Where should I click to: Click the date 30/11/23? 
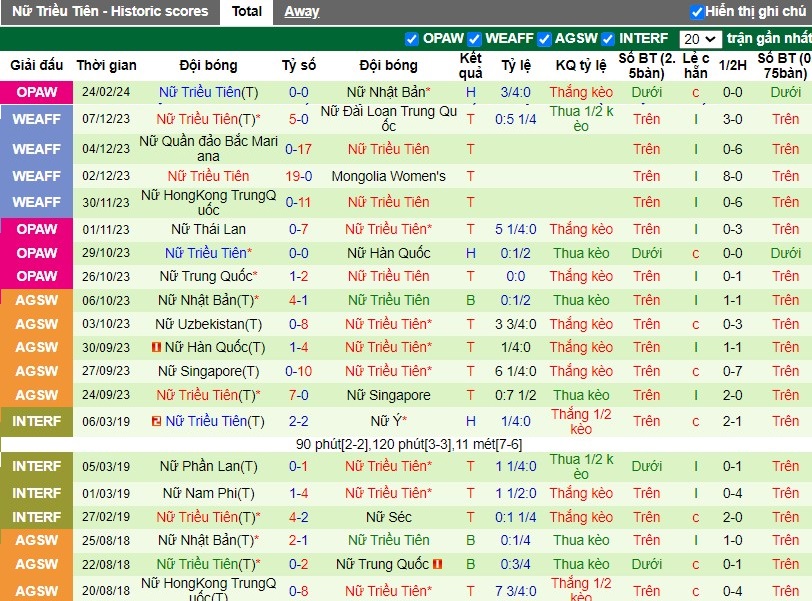[x=106, y=202]
